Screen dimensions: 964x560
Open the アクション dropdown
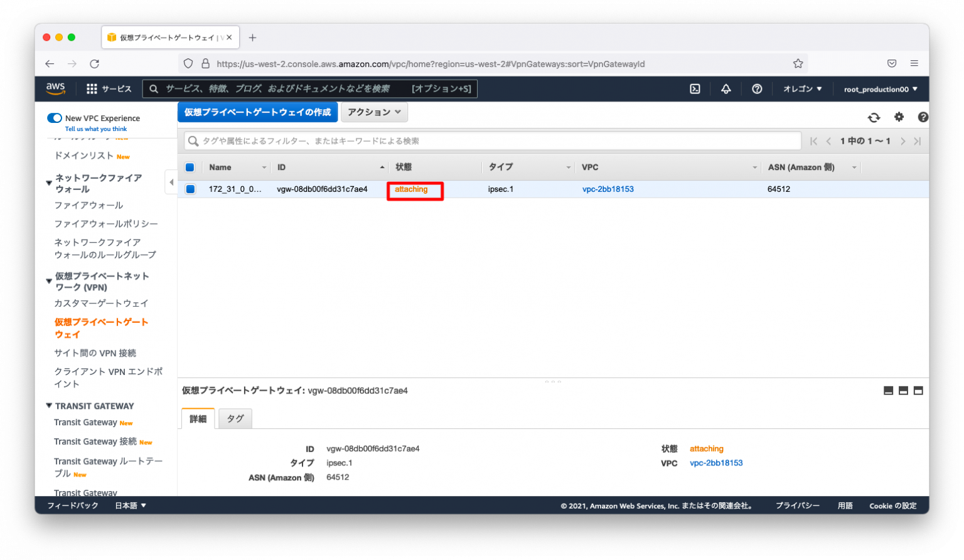pos(373,112)
